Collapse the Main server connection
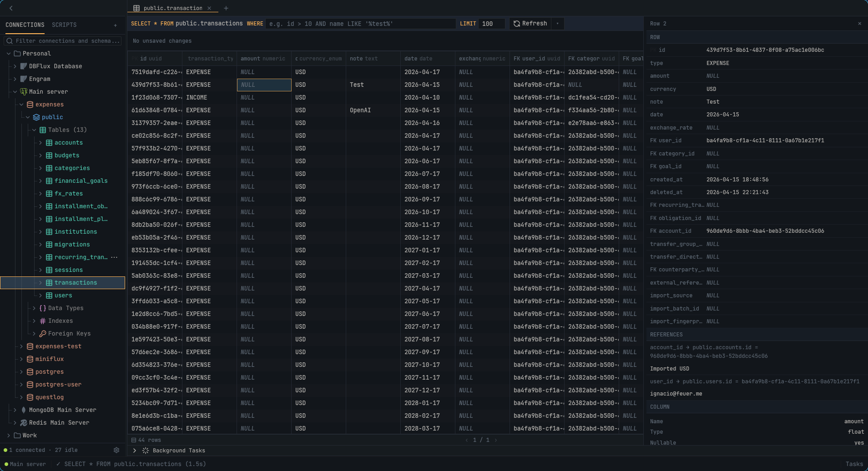The height and width of the screenshot is (471, 868). coord(15,92)
